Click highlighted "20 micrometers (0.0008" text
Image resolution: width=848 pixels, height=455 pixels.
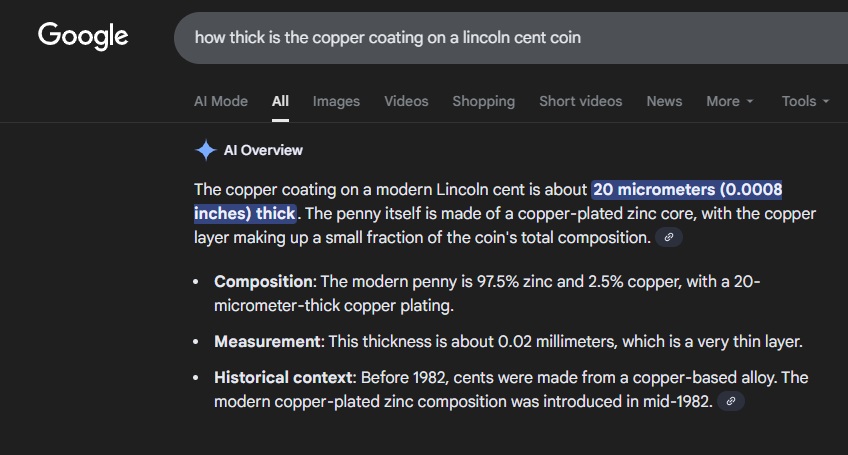click(x=687, y=189)
